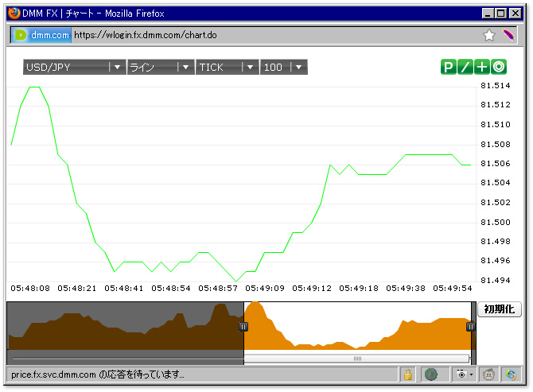Open the 100 data count dropdown
This screenshot has height=392, width=533.
click(x=284, y=67)
